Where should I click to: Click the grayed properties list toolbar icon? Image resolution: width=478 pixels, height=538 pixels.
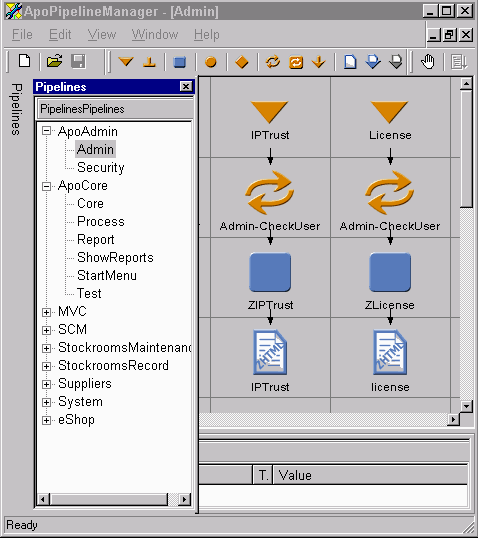tap(458, 62)
